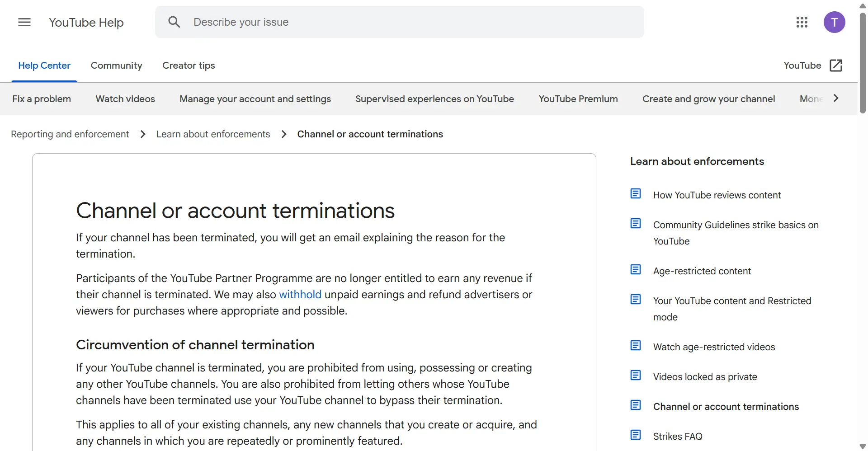Click the current breadcrumb Channel or account terminations

370,134
